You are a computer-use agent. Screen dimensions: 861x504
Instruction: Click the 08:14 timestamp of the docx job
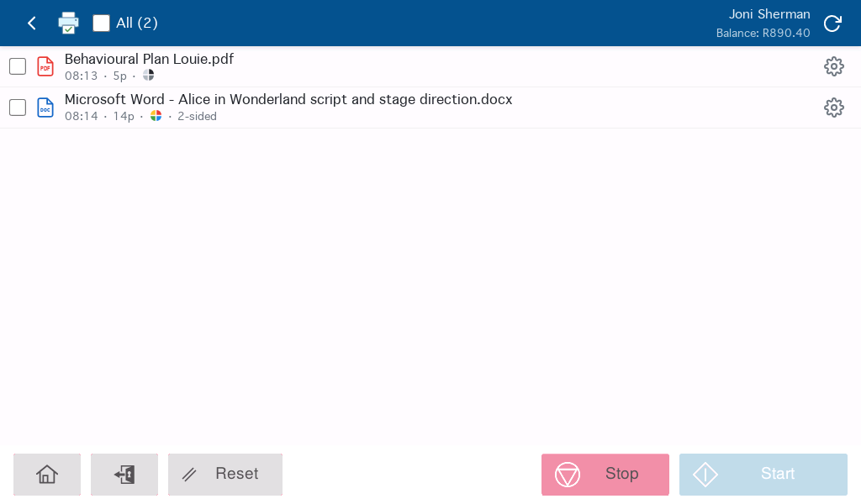pyautogui.click(x=82, y=116)
